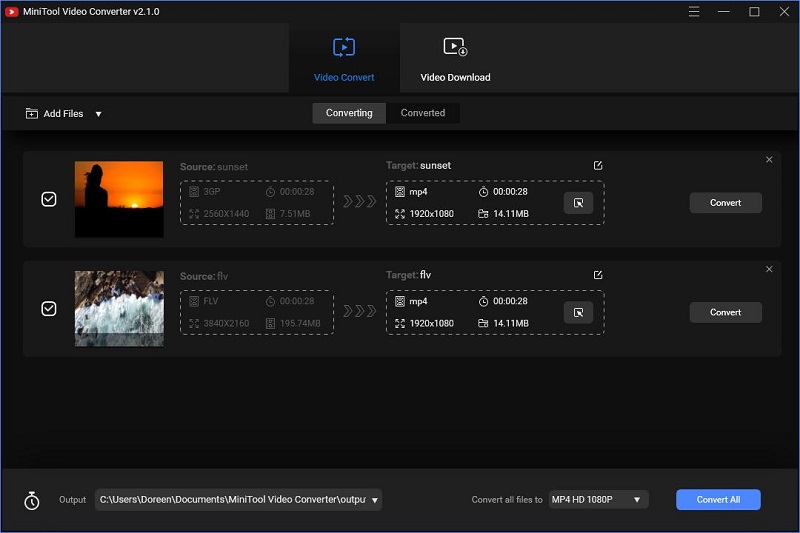
Task: Click the Source: sunset label
Action: click(x=214, y=167)
